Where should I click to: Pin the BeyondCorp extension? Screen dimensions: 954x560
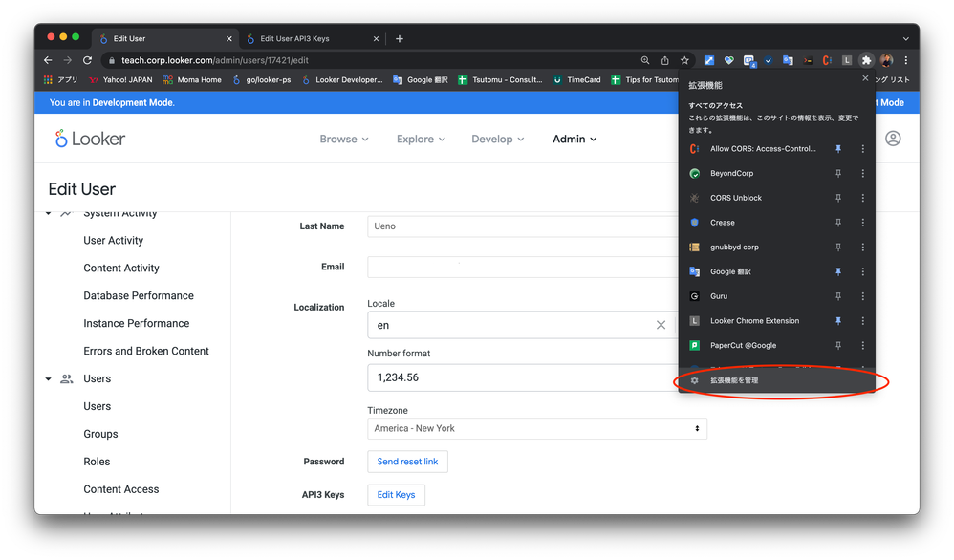point(838,173)
